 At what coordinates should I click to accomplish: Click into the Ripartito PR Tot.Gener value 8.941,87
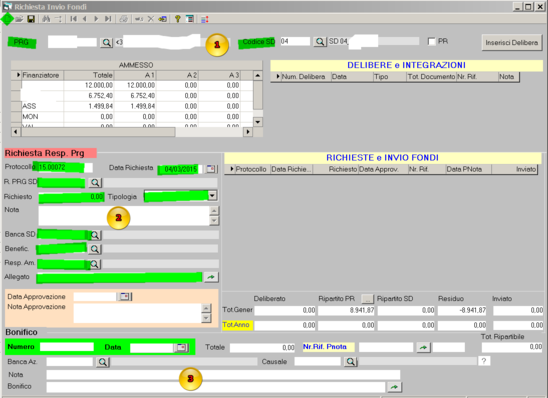click(x=346, y=310)
